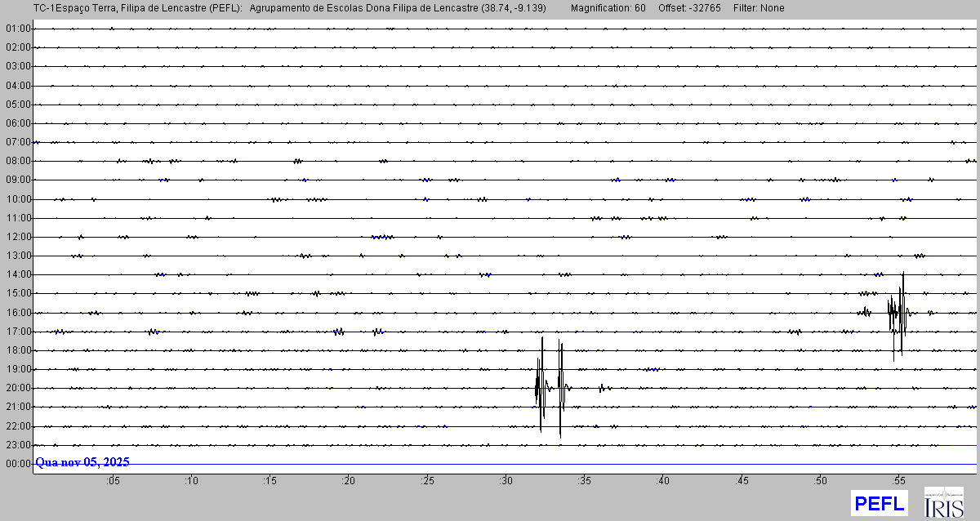Click the :55 minute axis tick label
The width and height of the screenshot is (980, 521).
(898, 481)
